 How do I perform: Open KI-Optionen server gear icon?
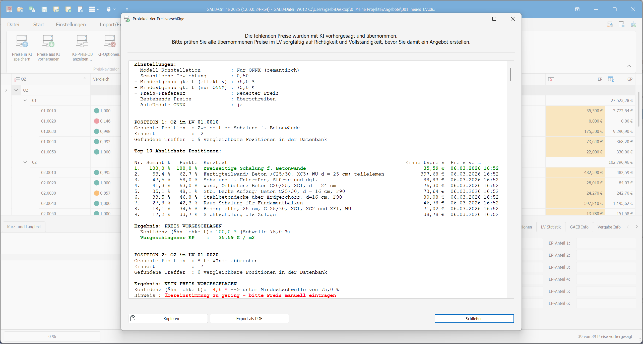[x=110, y=41]
